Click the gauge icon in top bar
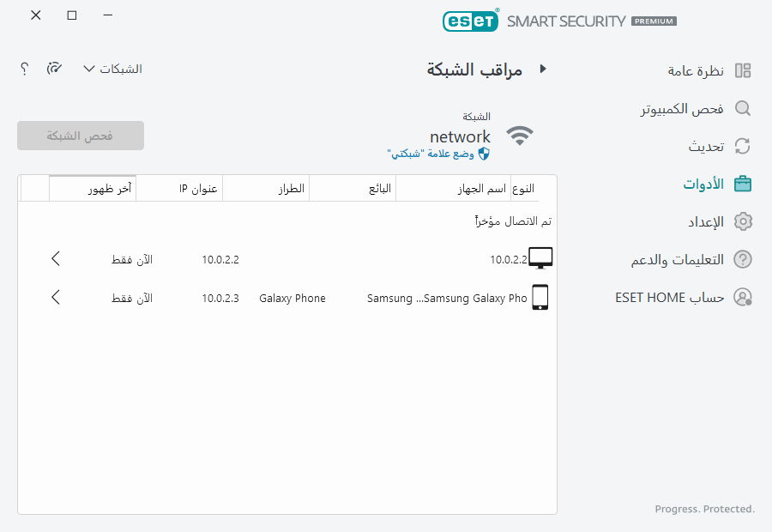This screenshot has width=772, height=532. coord(54,69)
